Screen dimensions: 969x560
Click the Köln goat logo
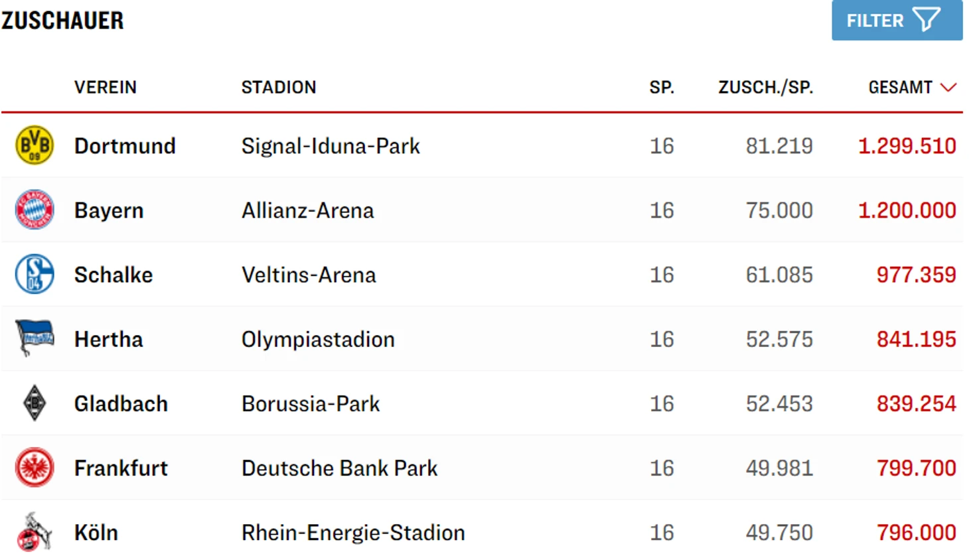click(35, 531)
